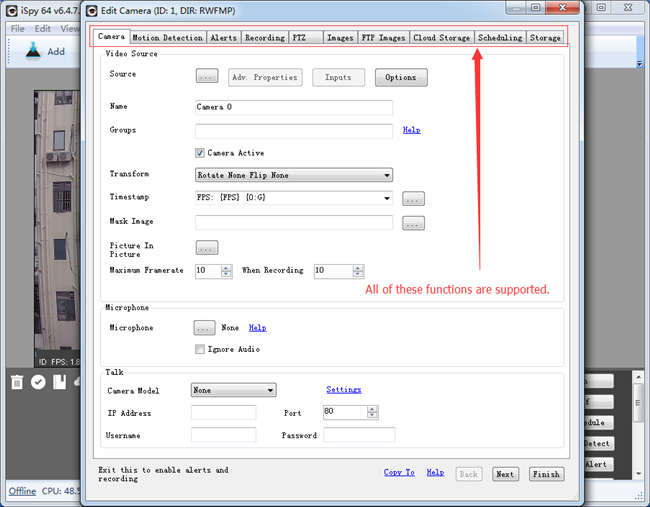Image resolution: width=650 pixels, height=507 pixels.
Task: Open the Talk Settings link
Action: [x=343, y=390]
